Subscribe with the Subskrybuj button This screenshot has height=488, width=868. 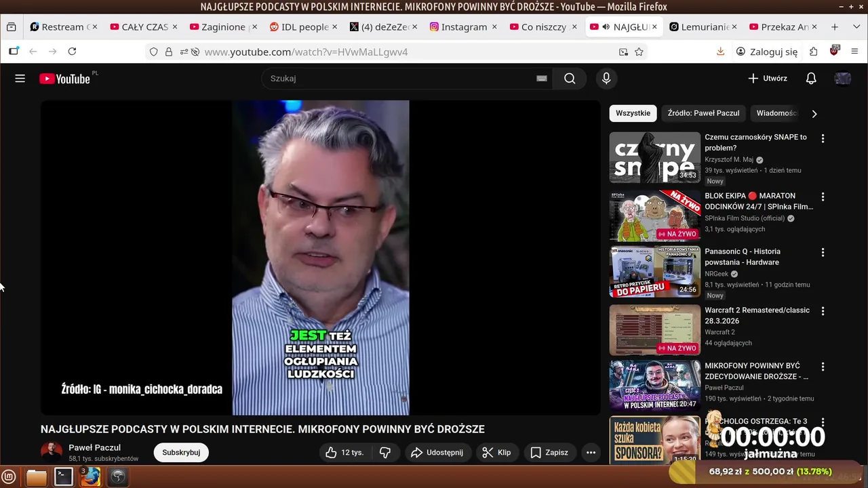tap(181, 452)
